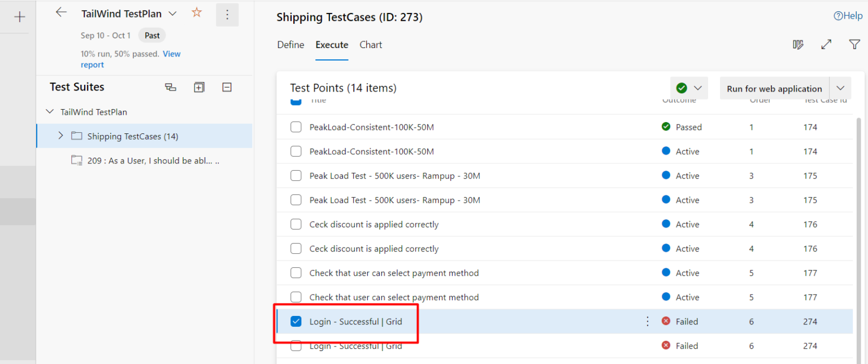868x364 pixels.
Task: Open order suites icon in Test Suites toolbar
Action: pyautogui.click(x=171, y=87)
